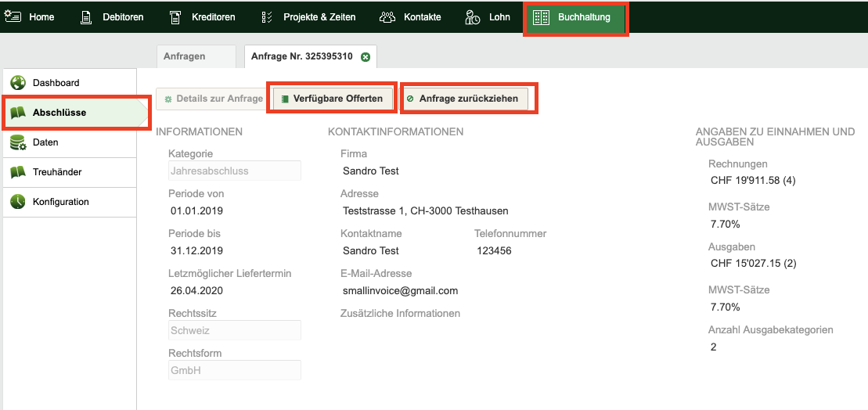Image resolution: width=868 pixels, height=410 pixels.
Task: Click the Lohn person-clock icon
Action: (x=473, y=17)
